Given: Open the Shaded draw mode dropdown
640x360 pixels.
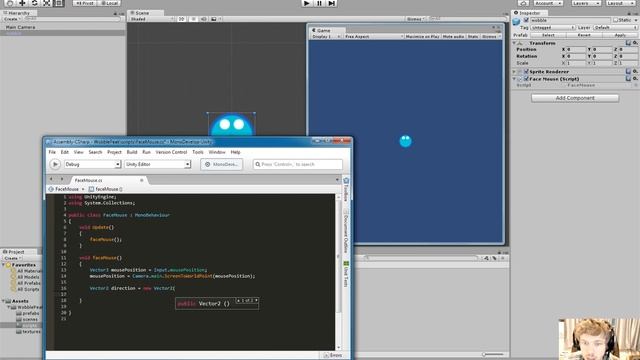Looking at the screenshot, I should [x=151, y=19].
